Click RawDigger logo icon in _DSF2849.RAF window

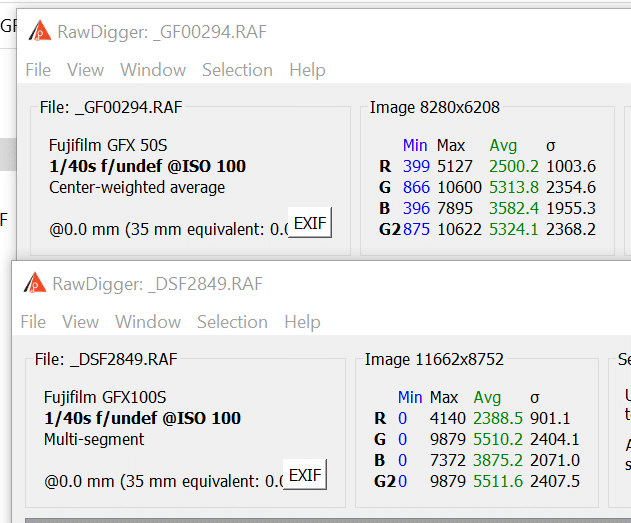click(x=35, y=283)
